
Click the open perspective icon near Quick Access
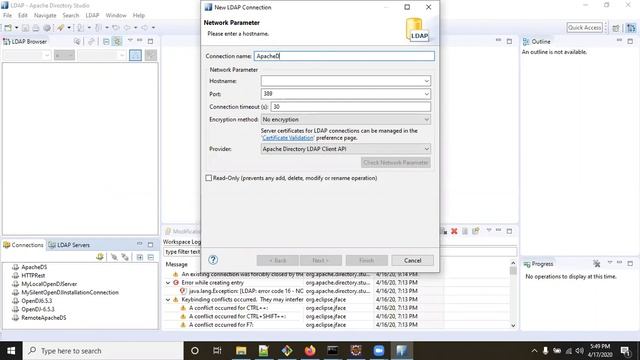616,28
